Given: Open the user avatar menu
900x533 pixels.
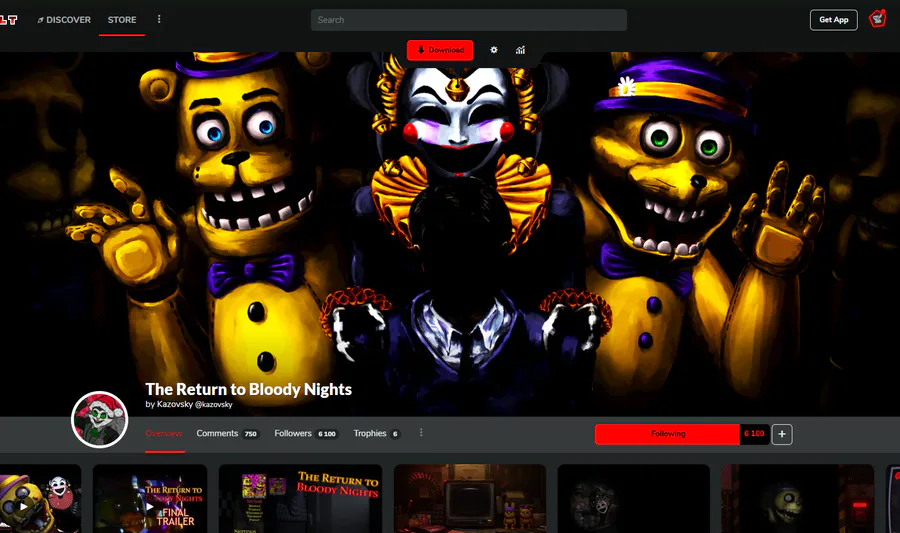Looking at the screenshot, I should point(877,20).
